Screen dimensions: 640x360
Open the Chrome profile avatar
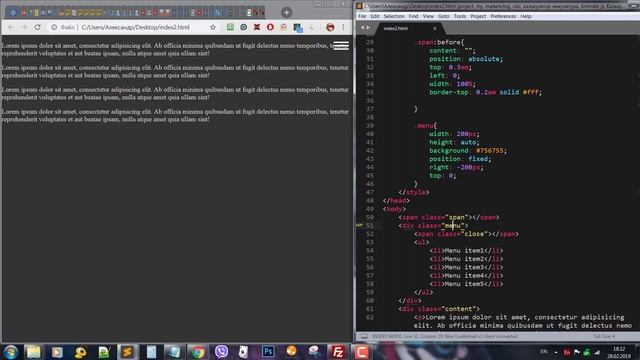coord(330,27)
